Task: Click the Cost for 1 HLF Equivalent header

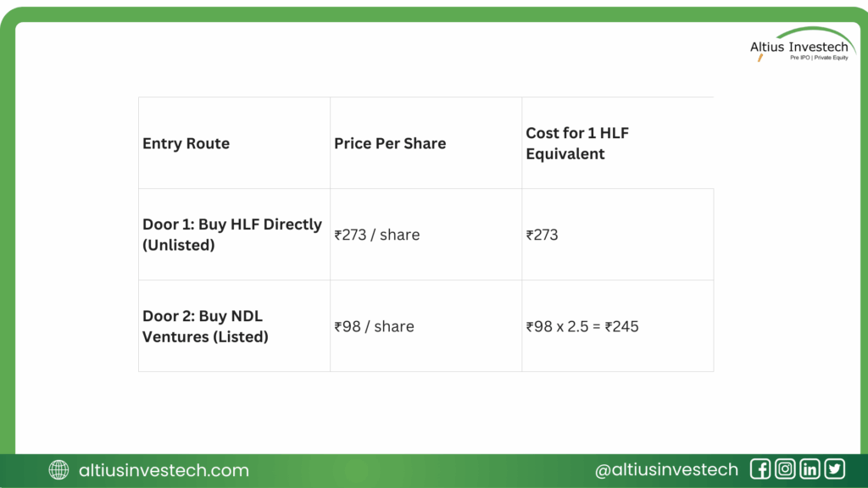Action: coord(577,143)
